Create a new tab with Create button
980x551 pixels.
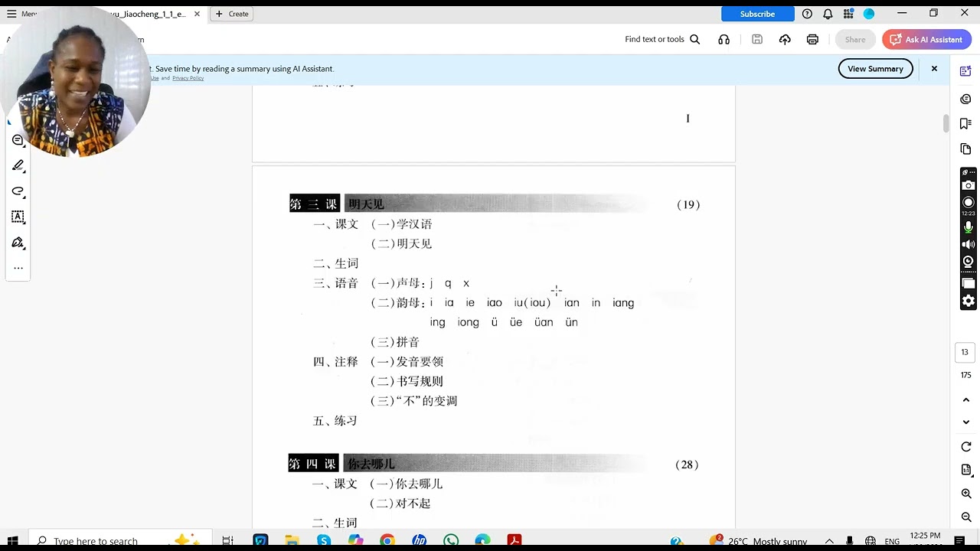(232, 14)
